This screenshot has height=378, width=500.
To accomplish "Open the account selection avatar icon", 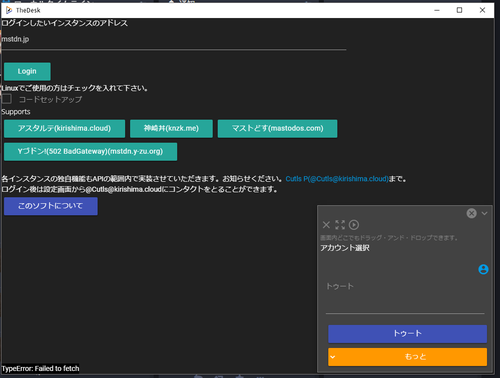I will point(483,269).
